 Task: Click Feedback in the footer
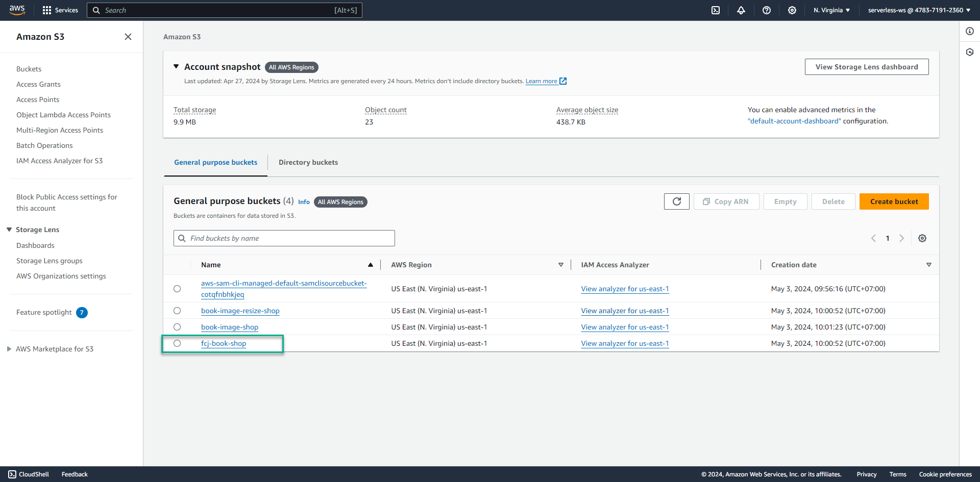tap(75, 474)
